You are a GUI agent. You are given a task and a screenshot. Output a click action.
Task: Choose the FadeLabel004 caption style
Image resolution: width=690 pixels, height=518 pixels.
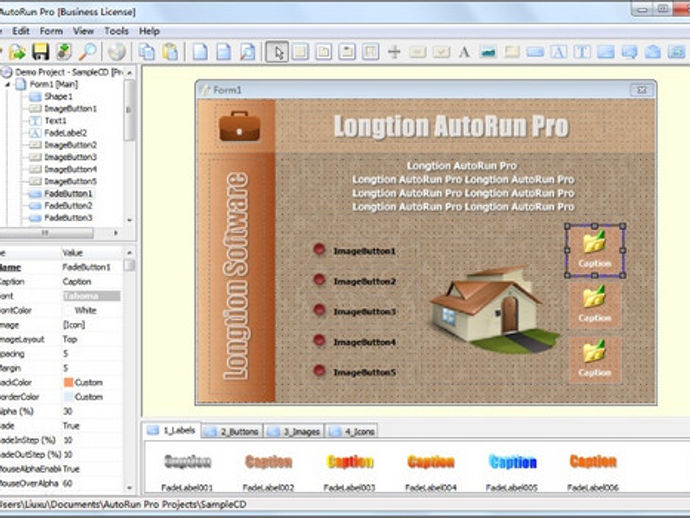pos(431,471)
